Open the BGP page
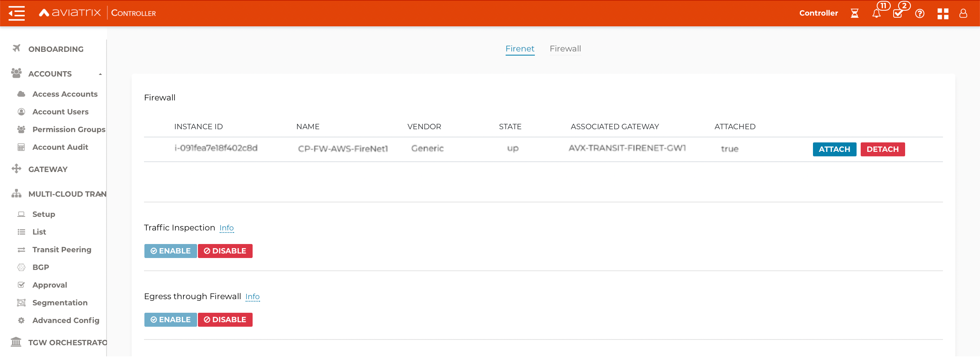The height and width of the screenshot is (358, 980). click(x=41, y=267)
